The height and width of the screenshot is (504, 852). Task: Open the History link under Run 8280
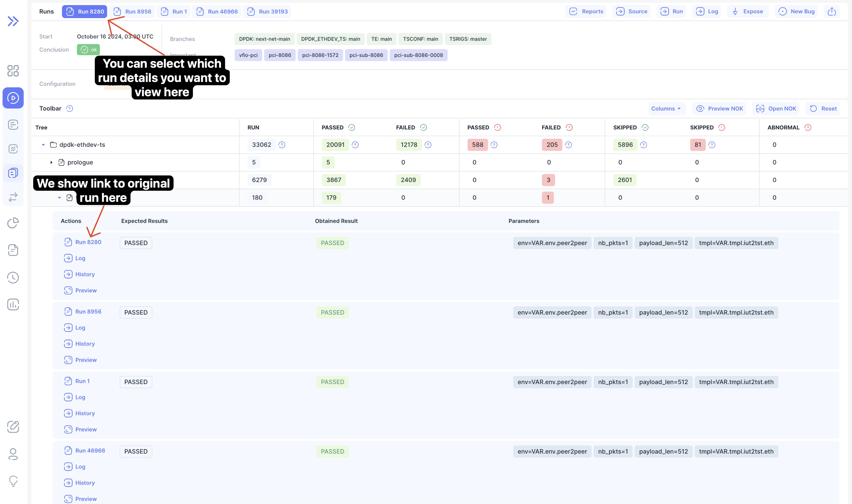point(85,274)
